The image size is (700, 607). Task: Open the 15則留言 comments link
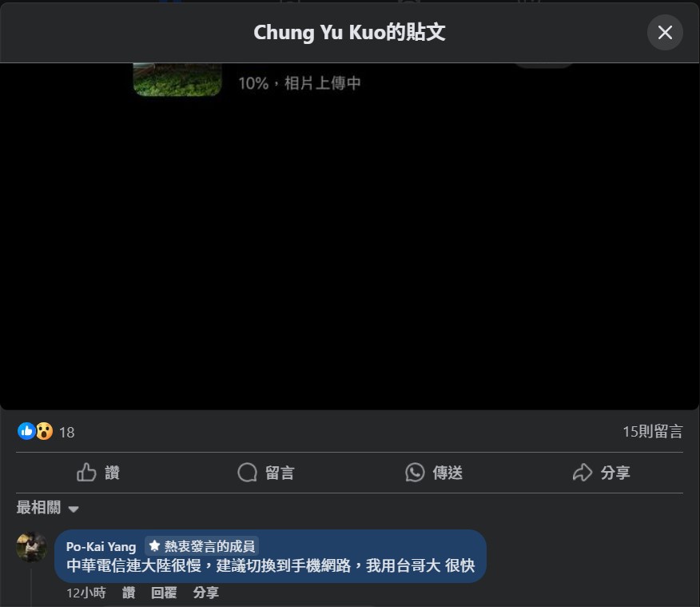[653, 432]
